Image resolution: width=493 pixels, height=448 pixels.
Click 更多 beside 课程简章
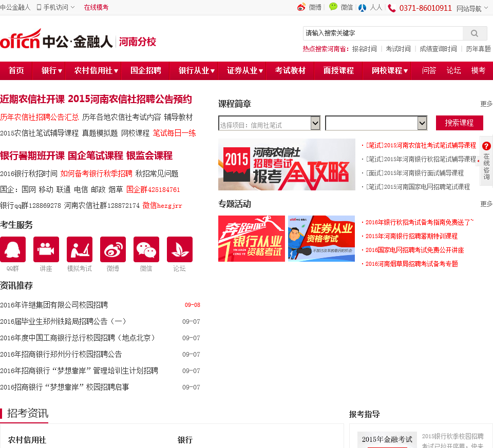(x=486, y=104)
